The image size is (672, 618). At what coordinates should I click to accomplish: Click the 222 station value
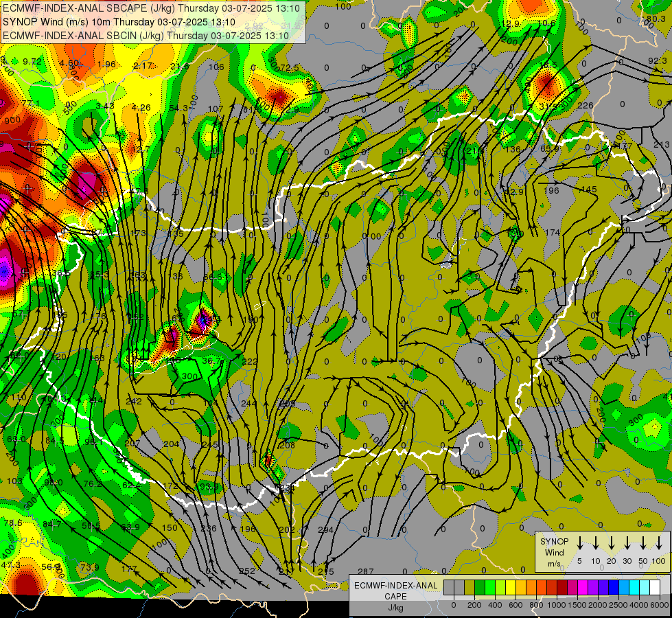coord(249,362)
